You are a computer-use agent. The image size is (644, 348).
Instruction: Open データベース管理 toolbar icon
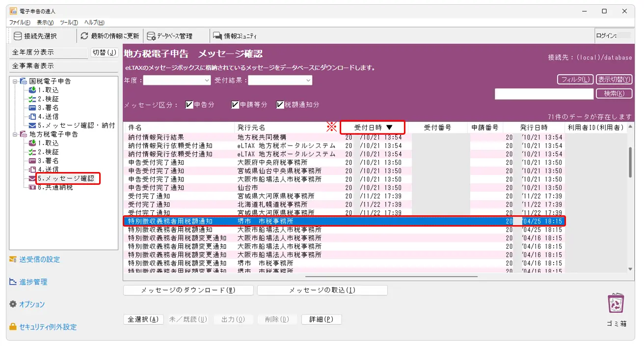(x=151, y=36)
